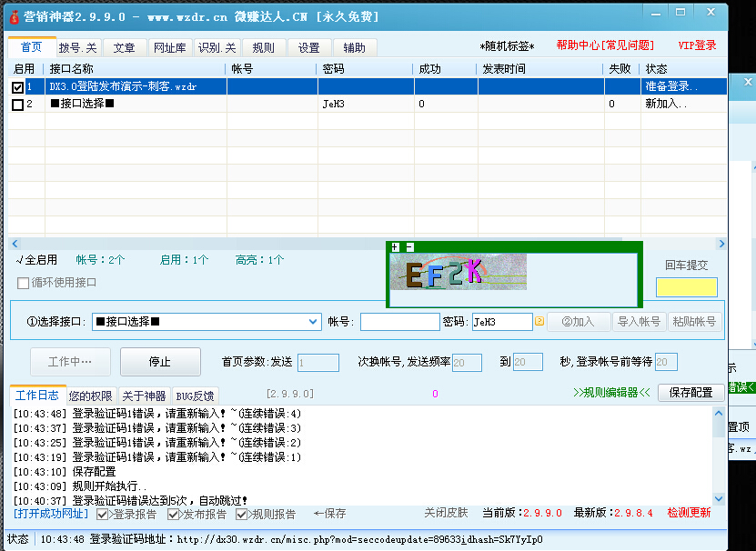Viewport: 756px width, 551px height.
Task: Uncheck the checkbox for row 1 DX3.0 interface
Action: 18,87
